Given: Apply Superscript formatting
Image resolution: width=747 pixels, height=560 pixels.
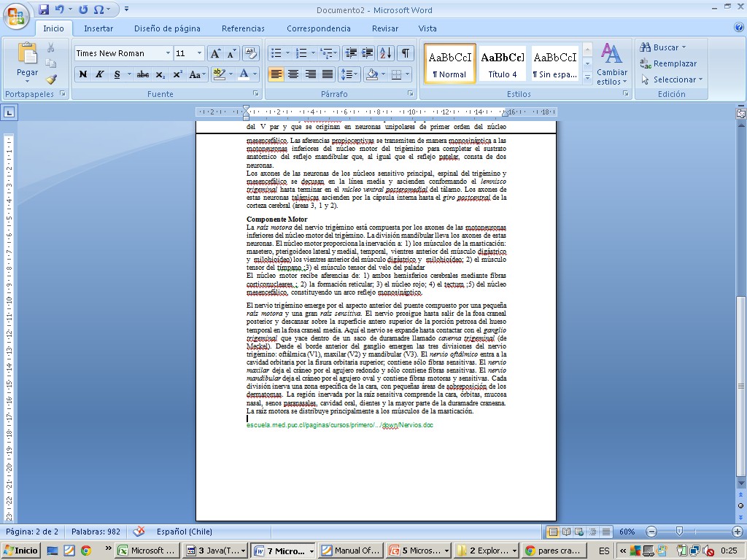Looking at the screenshot, I should 177,74.
